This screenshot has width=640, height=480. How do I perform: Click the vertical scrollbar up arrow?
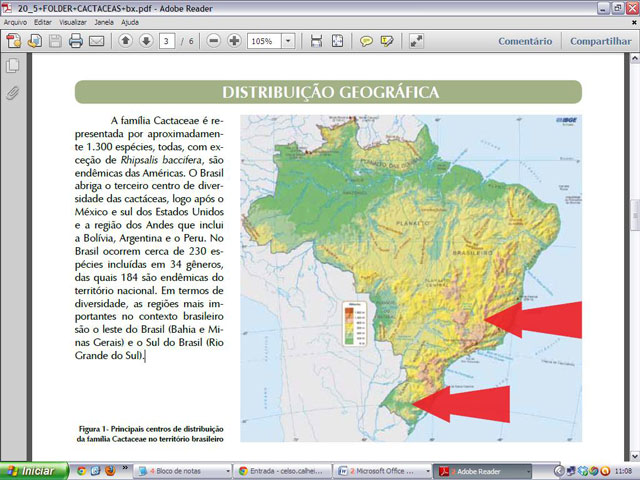635,58
